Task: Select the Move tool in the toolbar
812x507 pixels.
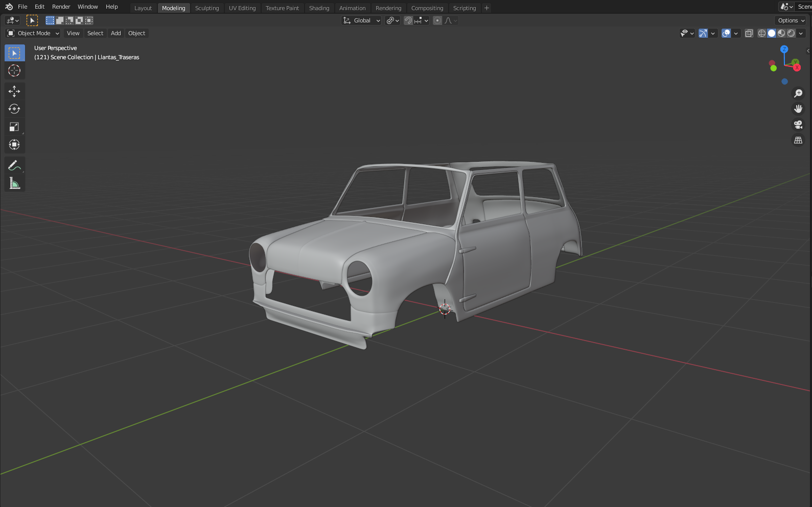Action: tap(14, 91)
